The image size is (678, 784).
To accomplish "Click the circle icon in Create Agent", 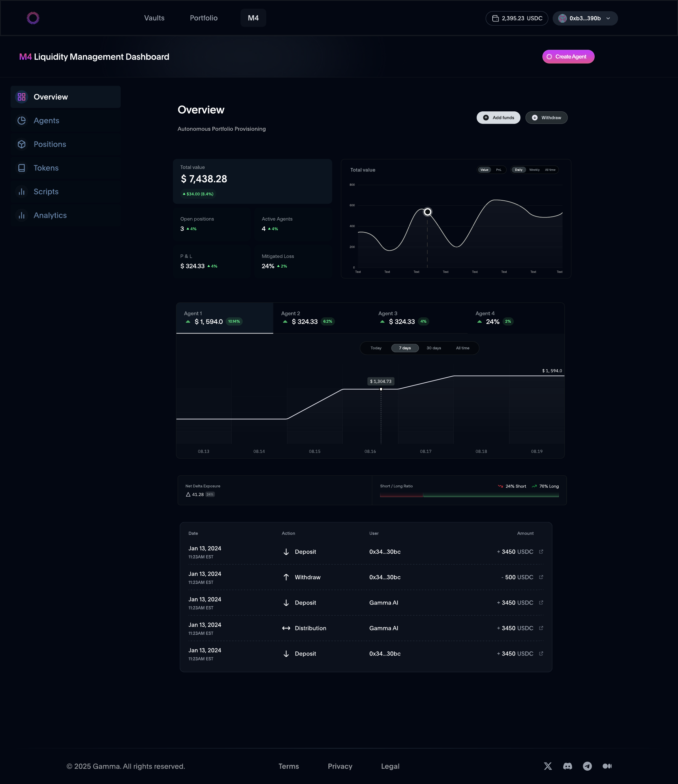I will pos(549,57).
